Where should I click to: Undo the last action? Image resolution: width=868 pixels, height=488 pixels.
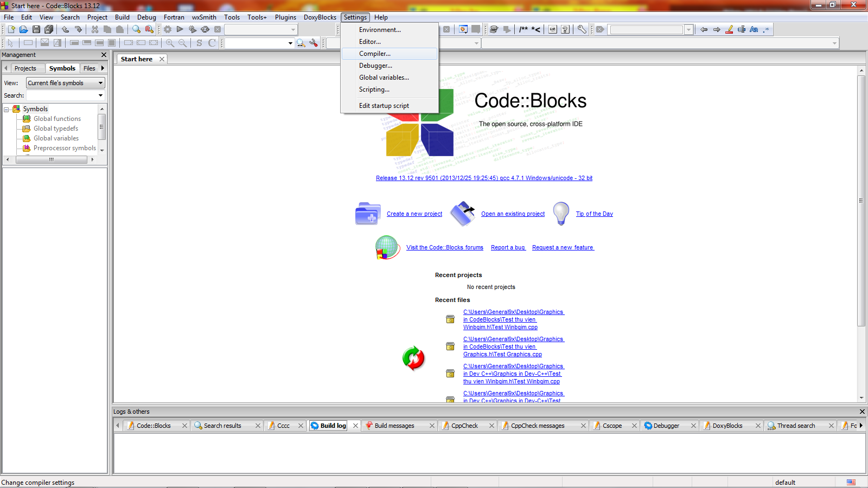(x=65, y=29)
